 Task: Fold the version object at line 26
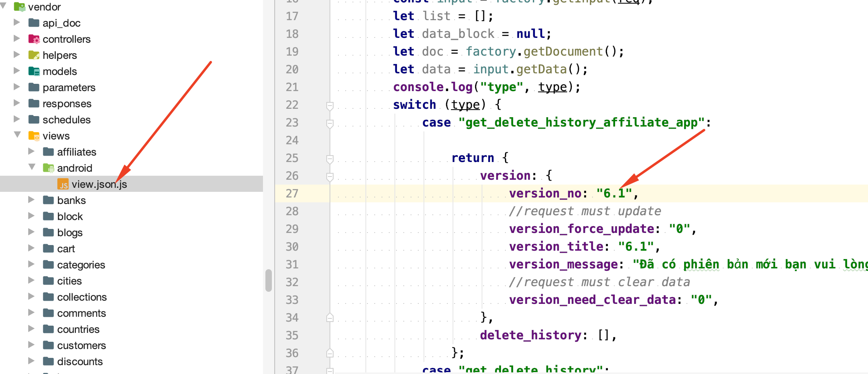(x=330, y=177)
